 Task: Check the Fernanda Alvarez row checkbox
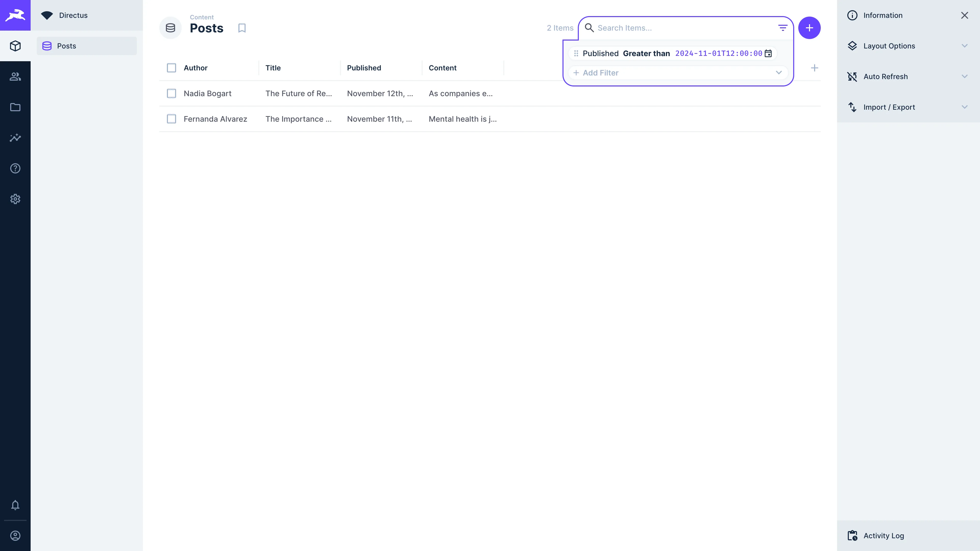point(171,119)
